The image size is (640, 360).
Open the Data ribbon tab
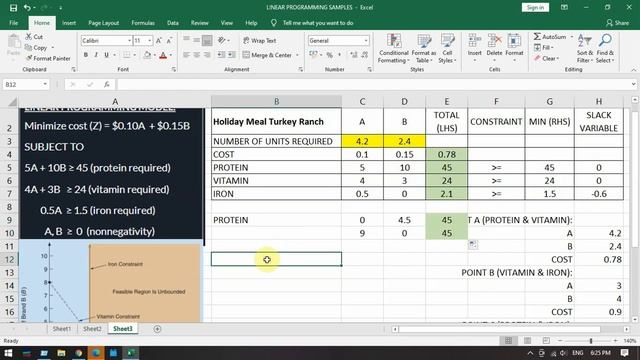click(x=173, y=23)
